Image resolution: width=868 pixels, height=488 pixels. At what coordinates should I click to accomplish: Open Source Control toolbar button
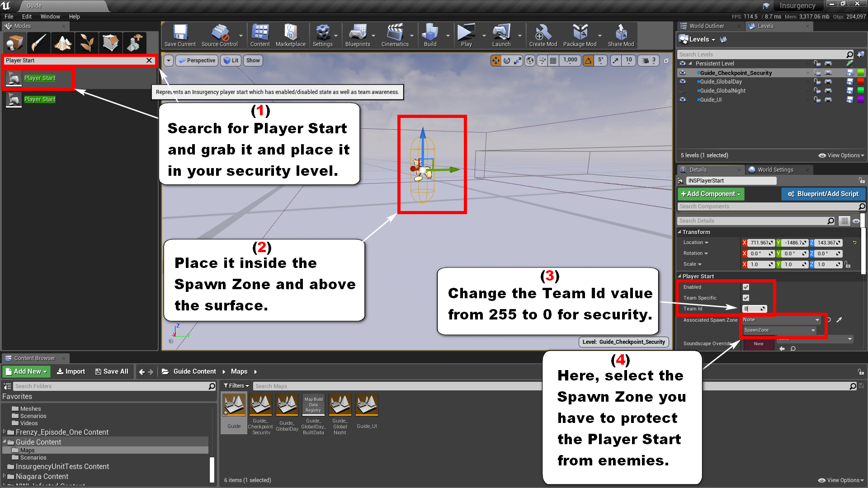(x=219, y=35)
